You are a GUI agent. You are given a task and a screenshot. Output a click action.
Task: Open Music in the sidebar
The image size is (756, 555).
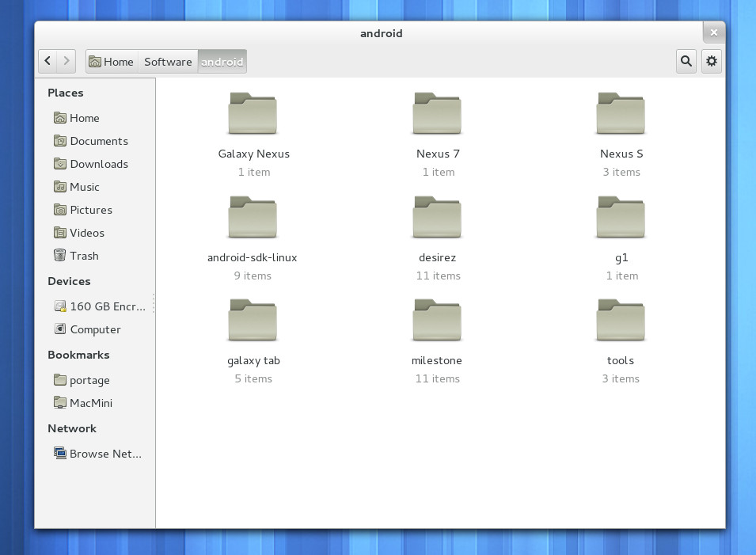tap(96, 187)
